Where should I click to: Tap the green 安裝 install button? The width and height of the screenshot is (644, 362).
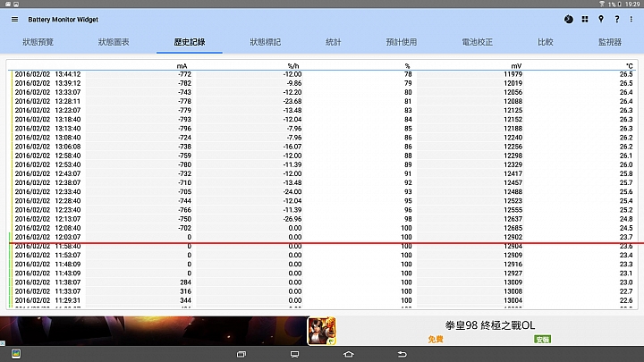543,339
